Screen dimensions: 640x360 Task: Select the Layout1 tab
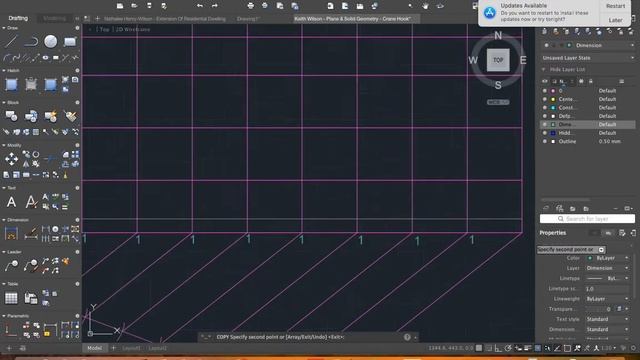(131, 348)
